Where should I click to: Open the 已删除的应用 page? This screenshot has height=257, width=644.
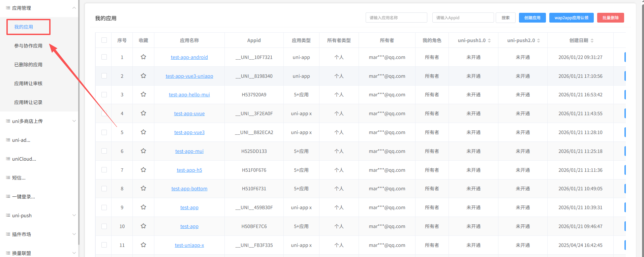coord(28,65)
